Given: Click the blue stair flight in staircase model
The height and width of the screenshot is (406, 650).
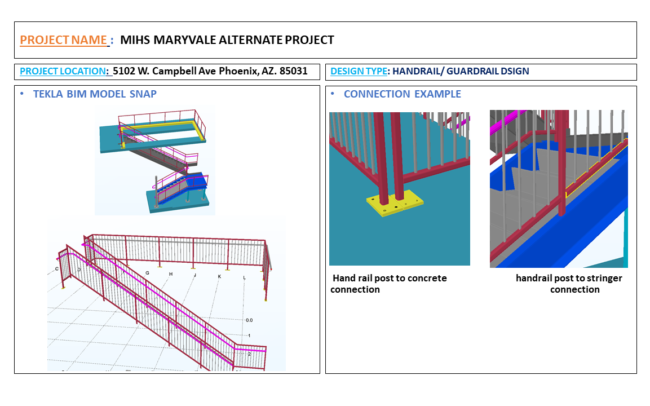Looking at the screenshot, I should pyautogui.click(x=190, y=185).
